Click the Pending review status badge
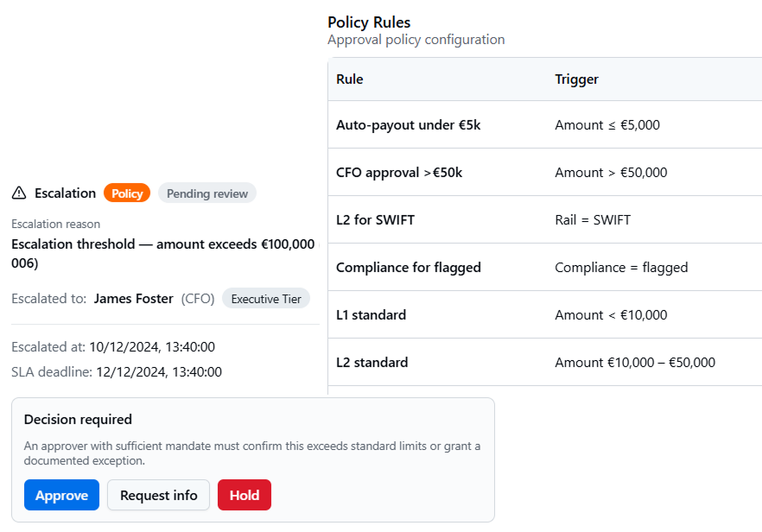Image resolution: width=762 pixels, height=532 pixels. point(206,193)
